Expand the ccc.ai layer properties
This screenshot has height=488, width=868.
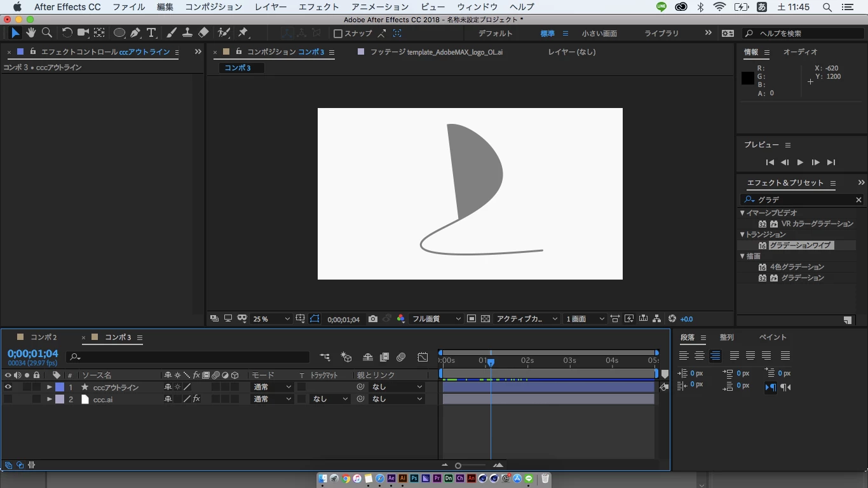50,399
